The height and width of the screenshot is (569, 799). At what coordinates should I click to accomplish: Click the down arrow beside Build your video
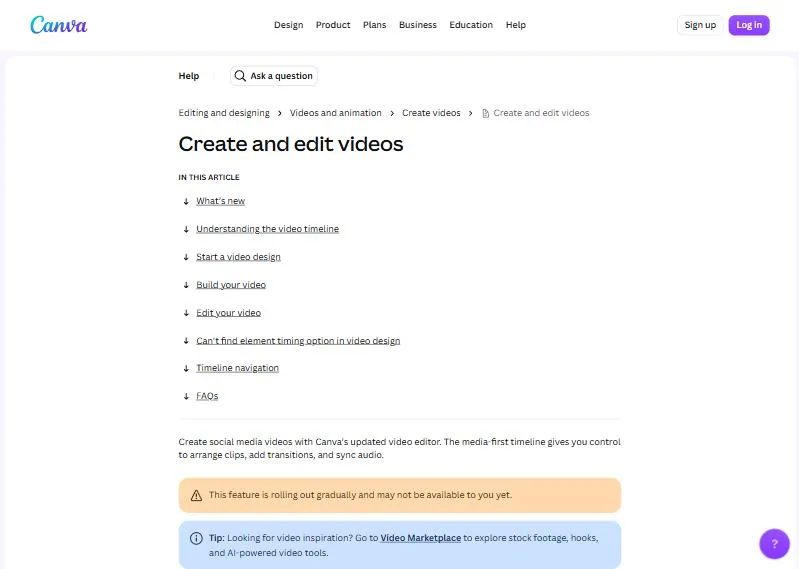click(186, 285)
